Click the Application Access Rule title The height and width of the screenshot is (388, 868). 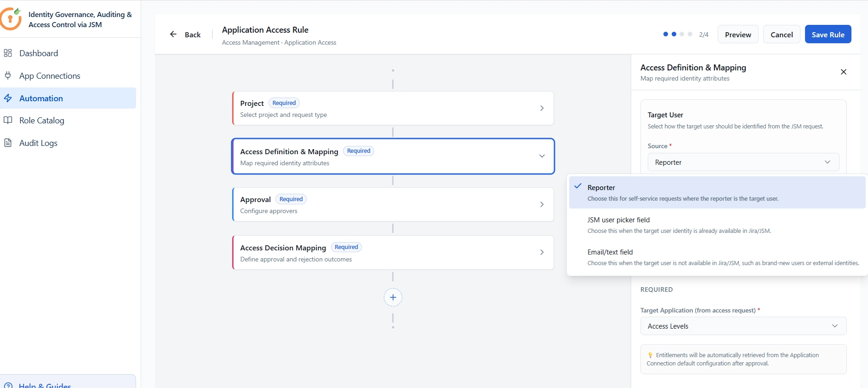click(265, 29)
